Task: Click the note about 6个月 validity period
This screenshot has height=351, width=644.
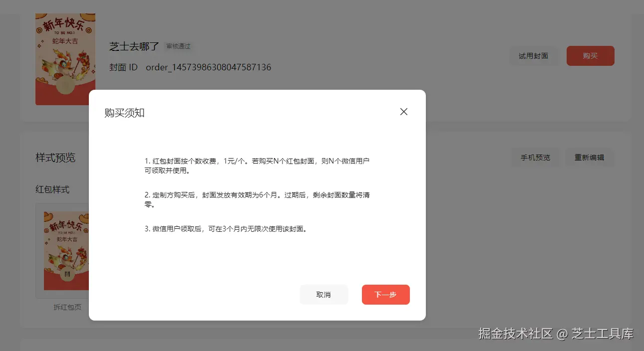Action: point(257,199)
